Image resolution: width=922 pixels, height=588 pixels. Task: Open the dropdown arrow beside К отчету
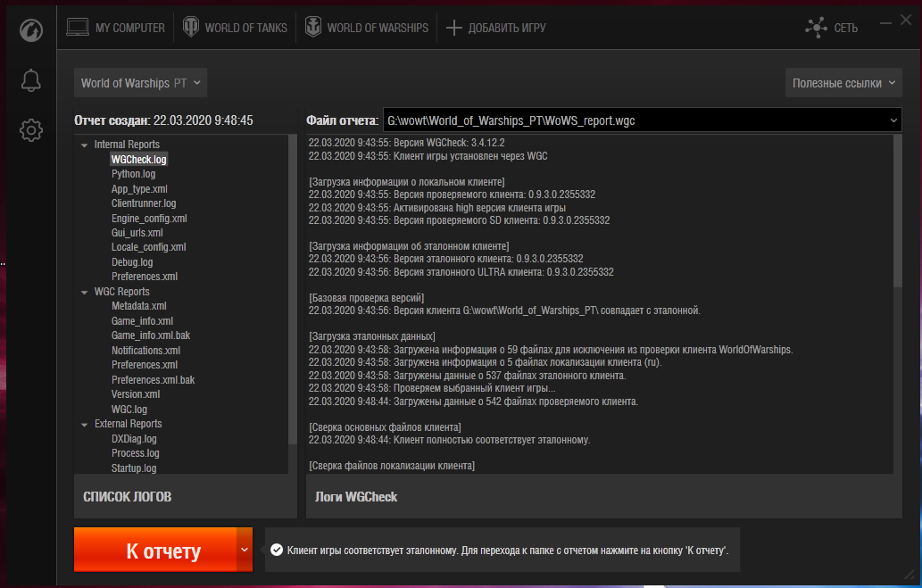click(x=245, y=550)
